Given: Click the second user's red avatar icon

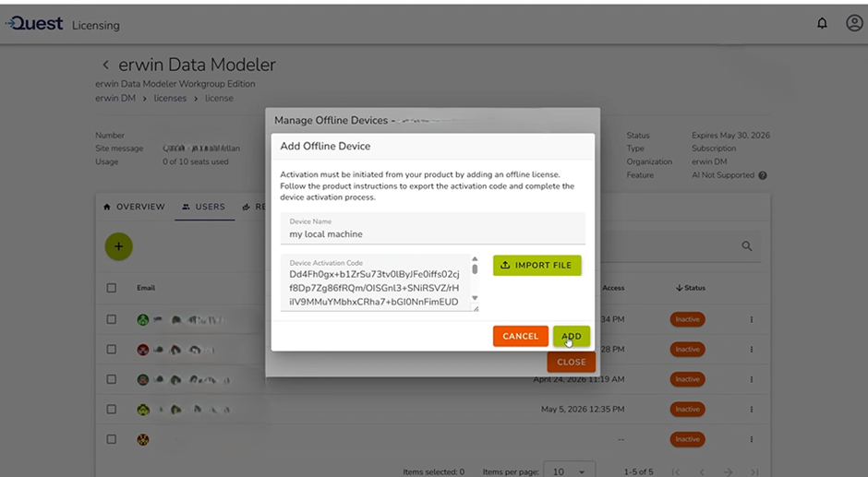Looking at the screenshot, I should [x=143, y=349].
